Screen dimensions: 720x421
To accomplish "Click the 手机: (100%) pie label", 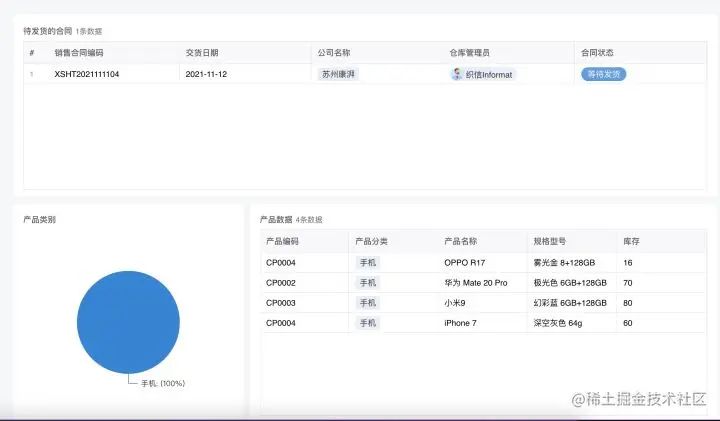I will pos(163,383).
